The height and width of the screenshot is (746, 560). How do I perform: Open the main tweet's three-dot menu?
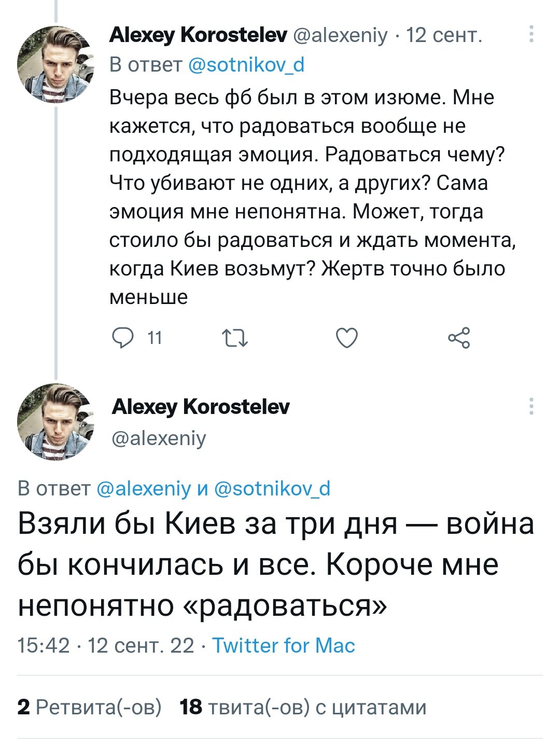click(x=531, y=406)
